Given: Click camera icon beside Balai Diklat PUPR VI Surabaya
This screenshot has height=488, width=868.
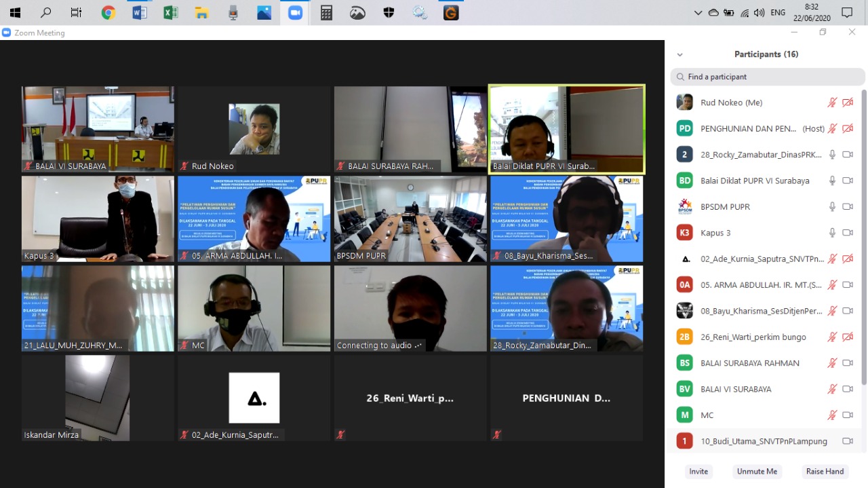Looking at the screenshot, I should [847, 181].
